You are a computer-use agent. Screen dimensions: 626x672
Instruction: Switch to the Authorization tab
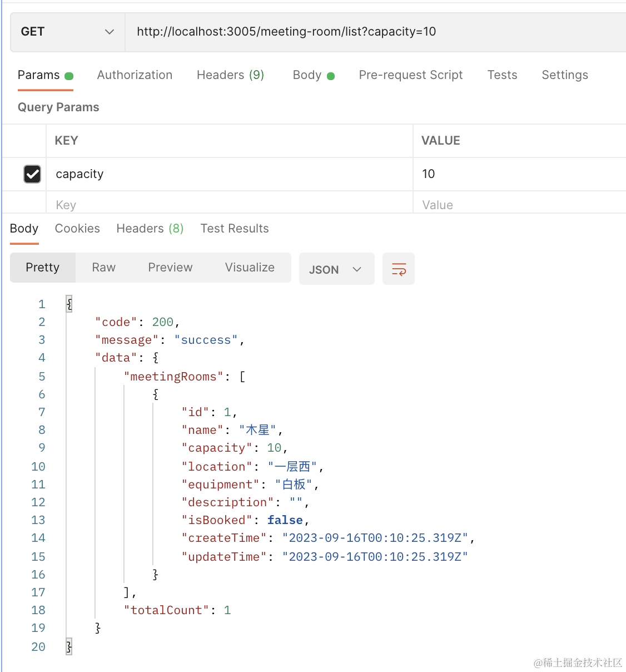point(135,75)
